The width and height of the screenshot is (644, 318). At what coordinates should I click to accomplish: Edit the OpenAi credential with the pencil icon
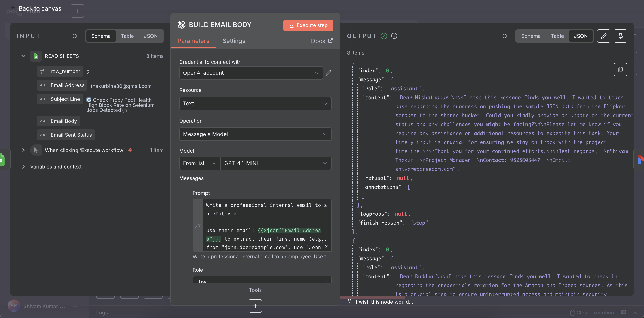pyautogui.click(x=328, y=73)
